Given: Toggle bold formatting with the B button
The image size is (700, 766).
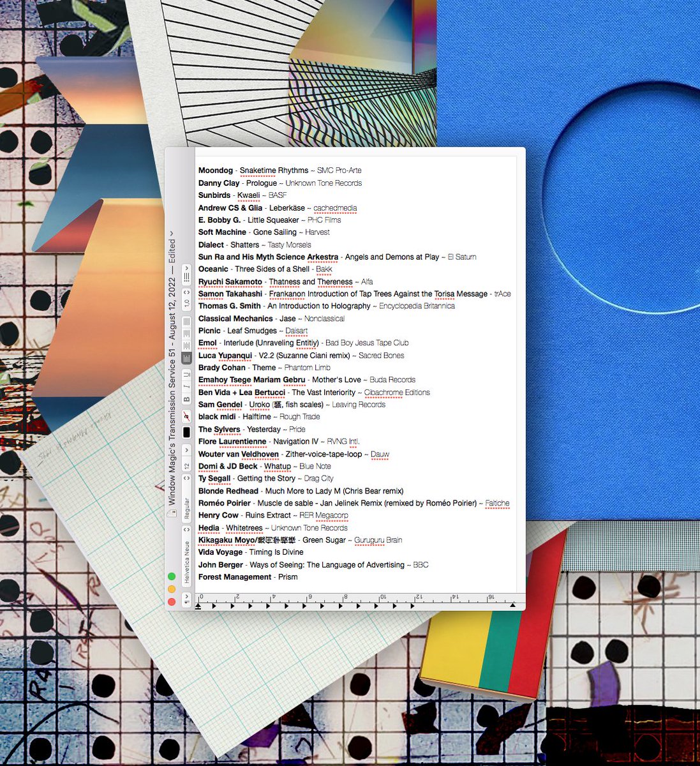Looking at the screenshot, I should 186,399.
